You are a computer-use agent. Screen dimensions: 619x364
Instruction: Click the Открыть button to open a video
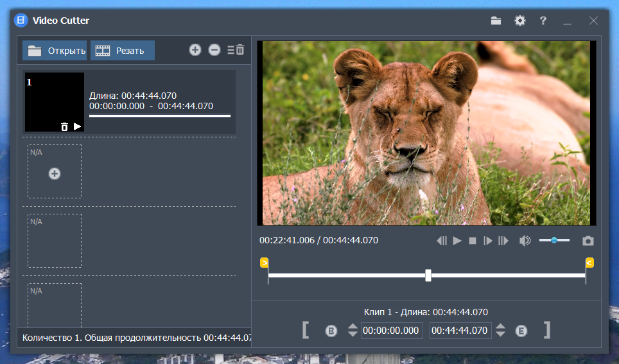pyautogui.click(x=55, y=51)
